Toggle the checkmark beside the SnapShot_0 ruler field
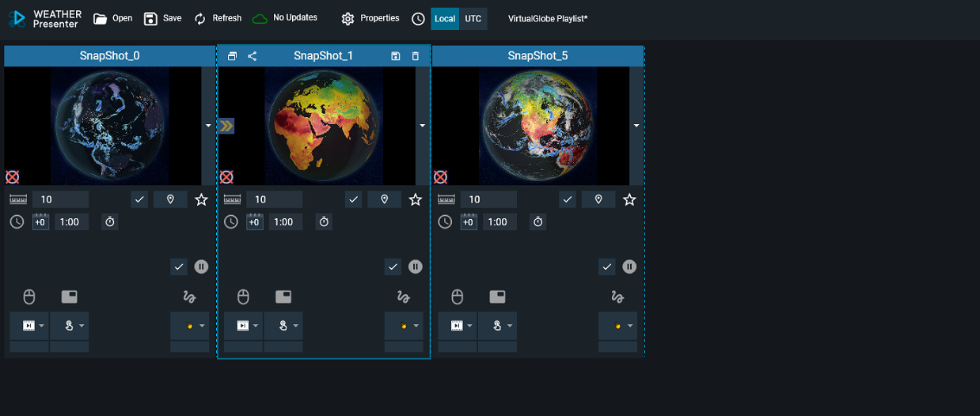Viewport: 980px width, 416px height. pyautogui.click(x=139, y=199)
